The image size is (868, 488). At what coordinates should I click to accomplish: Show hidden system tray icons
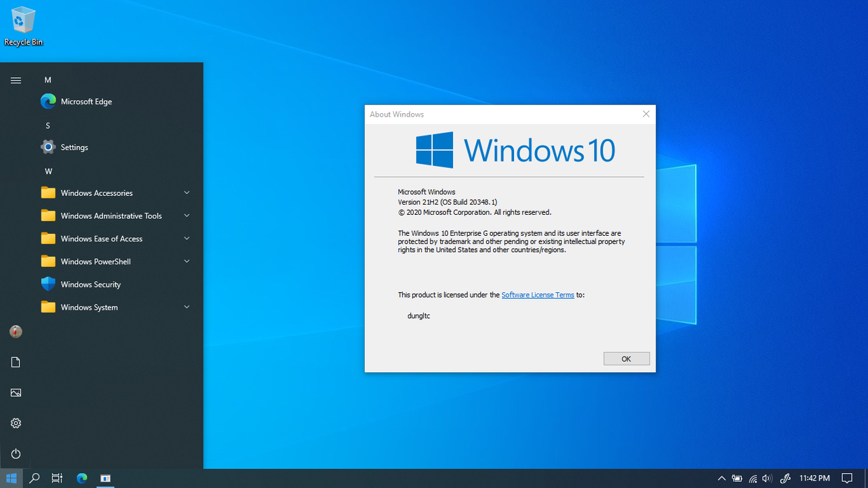pos(722,479)
